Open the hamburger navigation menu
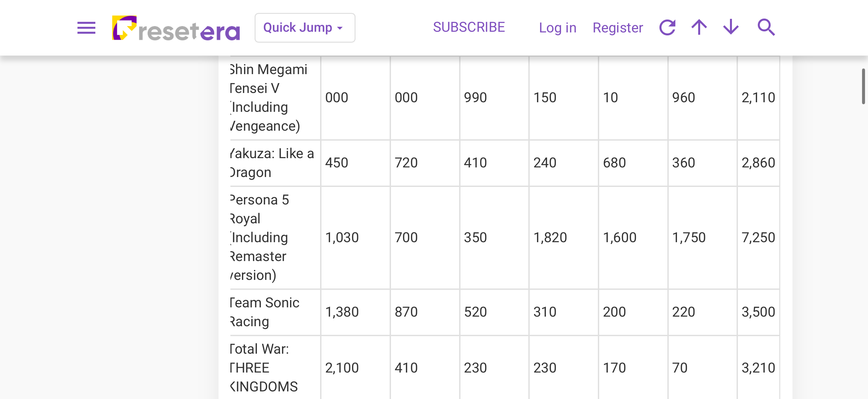 [x=86, y=27]
